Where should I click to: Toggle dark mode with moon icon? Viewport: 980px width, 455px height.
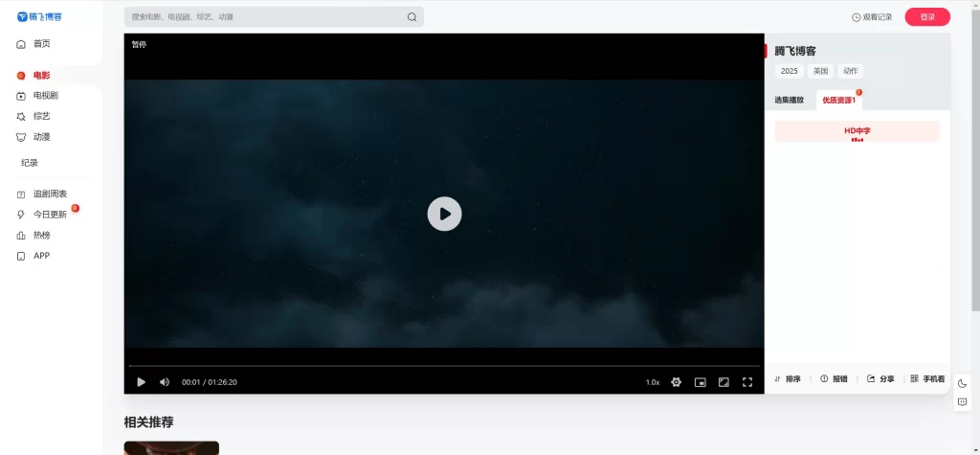pyautogui.click(x=962, y=384)
